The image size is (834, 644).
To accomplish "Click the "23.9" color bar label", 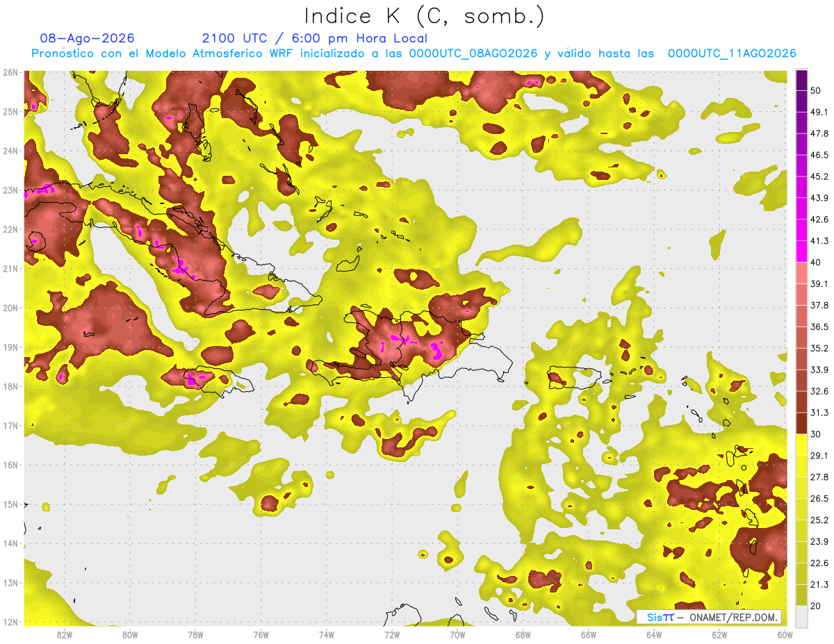I will [819, 542].
